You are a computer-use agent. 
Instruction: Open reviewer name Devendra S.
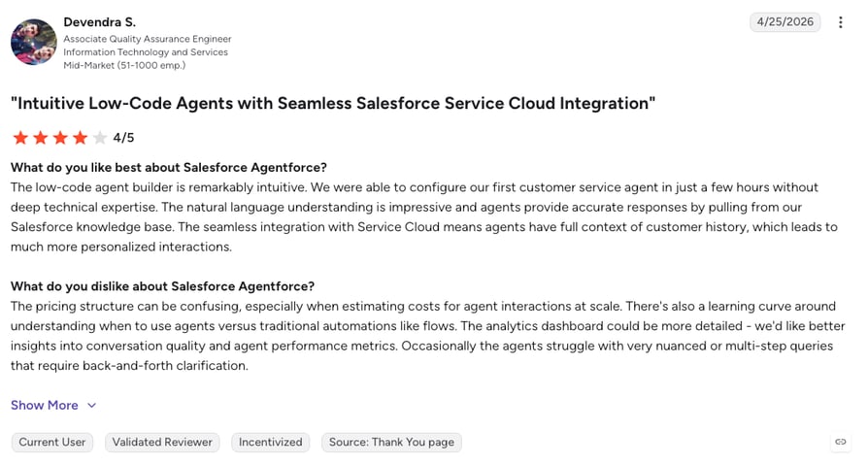coord(100,22)
